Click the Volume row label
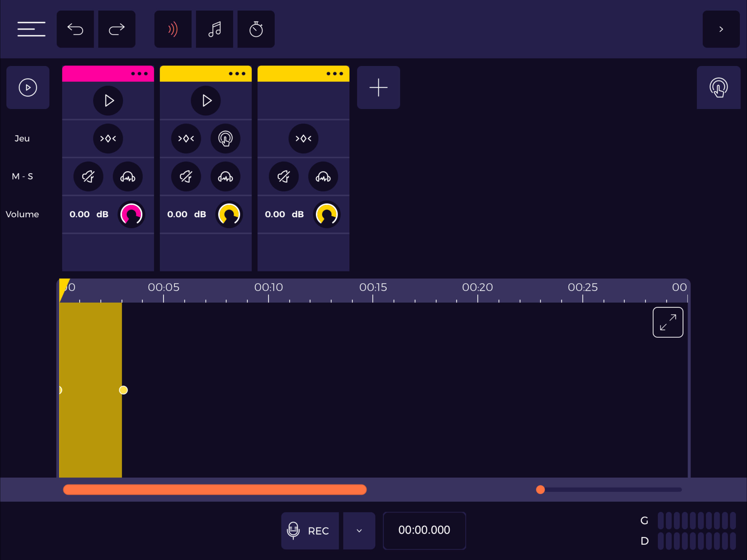This screenshot has height=560, width=747. click(x=22, y=214)
